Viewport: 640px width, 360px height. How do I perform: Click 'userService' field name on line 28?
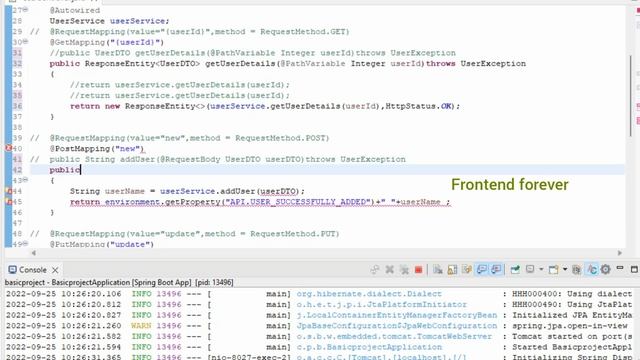[138, 21]
